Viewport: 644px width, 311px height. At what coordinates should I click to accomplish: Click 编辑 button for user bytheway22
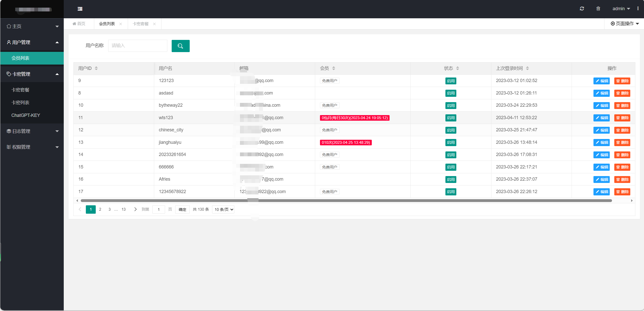tap(601, 106)
